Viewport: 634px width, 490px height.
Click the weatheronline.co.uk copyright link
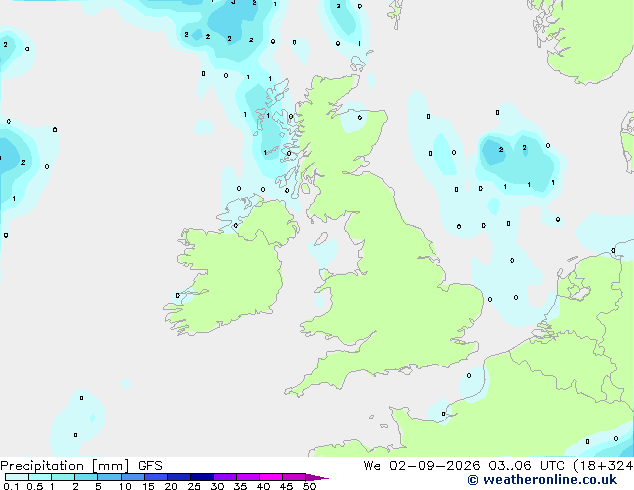click(542, 480)
